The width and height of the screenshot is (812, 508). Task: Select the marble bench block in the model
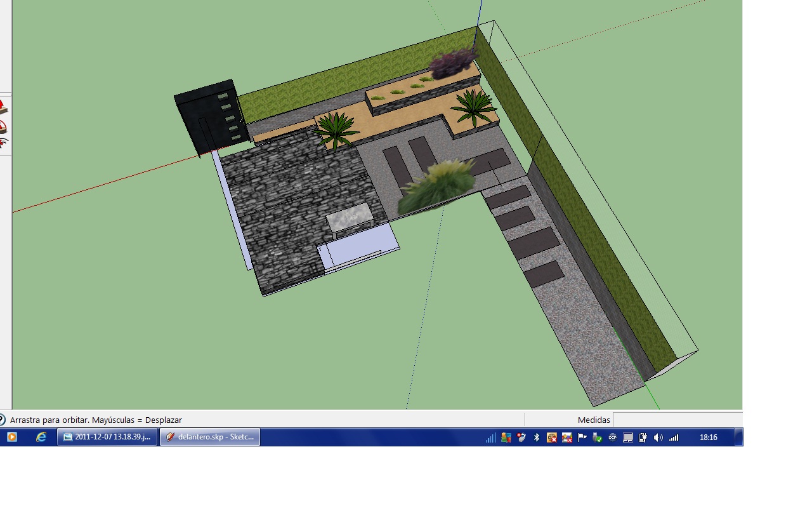click(x=350, y=220)
